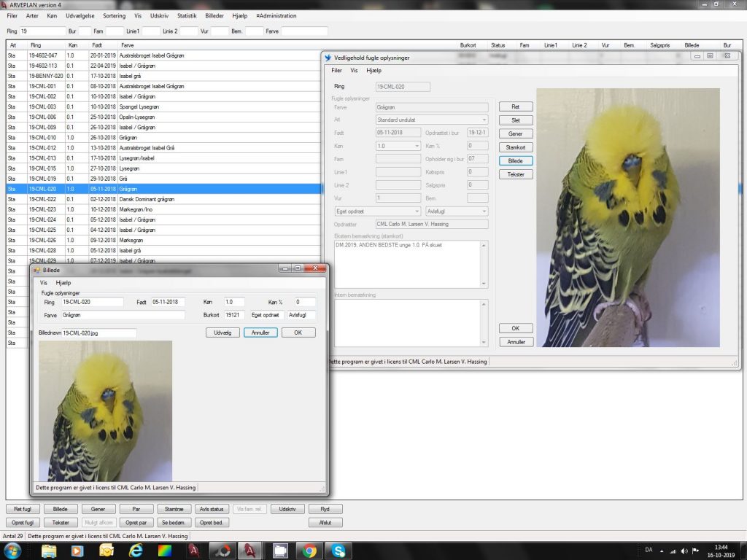Select the row with ring 19-4602-113
Screen dimensions: 747x560
pyautogui.click(x=163, y=66)
